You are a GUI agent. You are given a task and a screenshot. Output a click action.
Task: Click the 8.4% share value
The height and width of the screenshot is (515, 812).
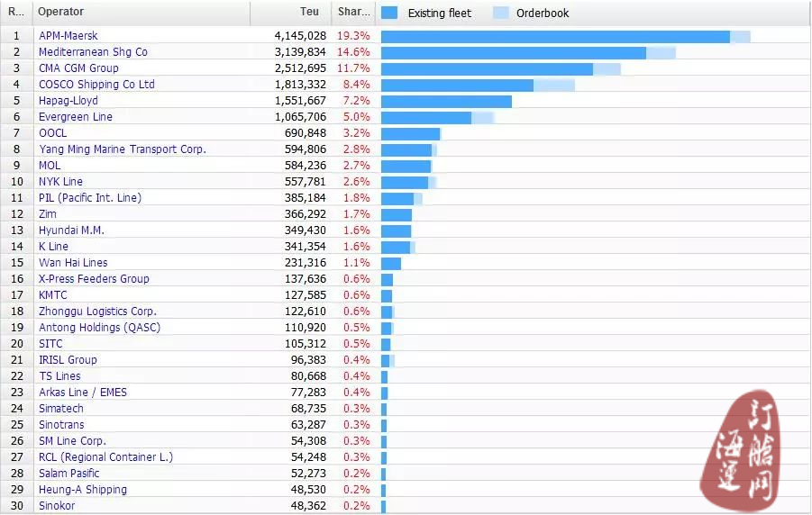[357, 85]
